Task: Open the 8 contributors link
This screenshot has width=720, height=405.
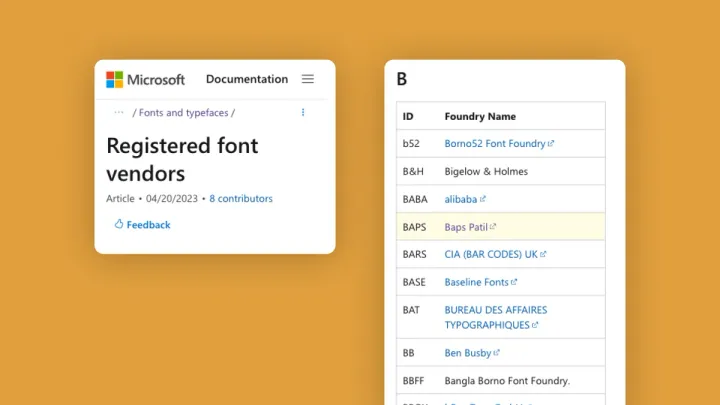Action: [x=241, y=198]
